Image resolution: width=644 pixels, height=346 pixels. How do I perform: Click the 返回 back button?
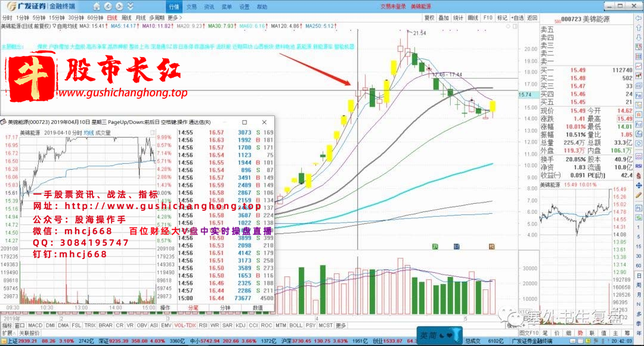click(532, 18)
